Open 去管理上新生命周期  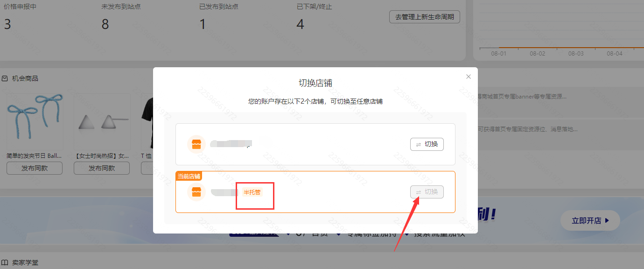tap(425, 17)
